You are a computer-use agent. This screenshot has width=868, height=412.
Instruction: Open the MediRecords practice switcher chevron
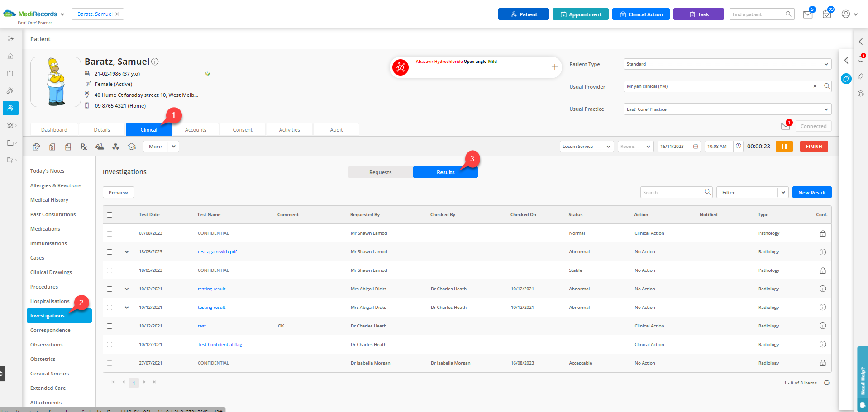click(62, 14)
